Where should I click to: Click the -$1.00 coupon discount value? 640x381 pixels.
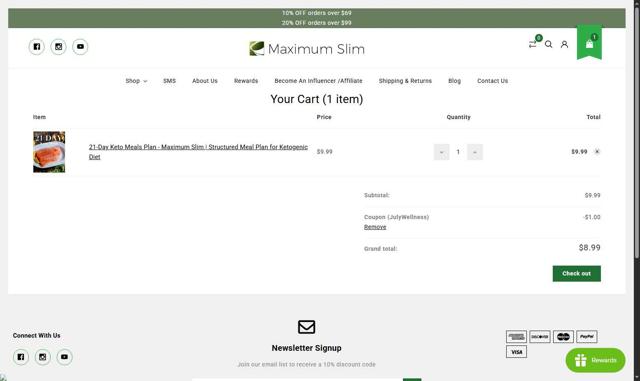592,217
